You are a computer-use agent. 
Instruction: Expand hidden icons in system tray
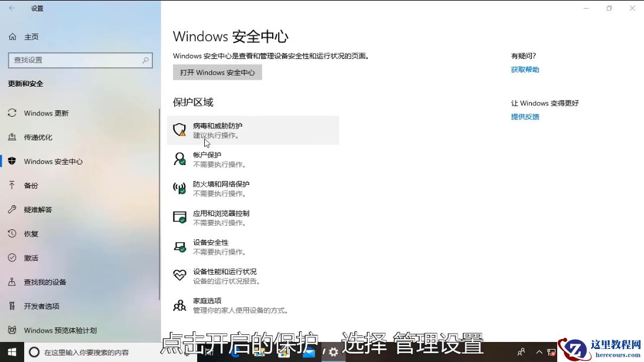tap(539, 352)
